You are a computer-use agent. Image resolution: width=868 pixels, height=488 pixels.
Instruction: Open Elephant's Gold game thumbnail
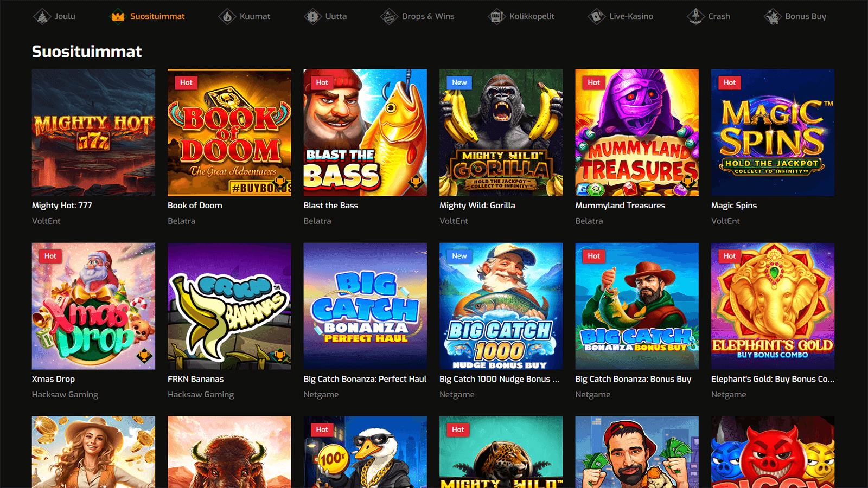(x=773, y=306)
